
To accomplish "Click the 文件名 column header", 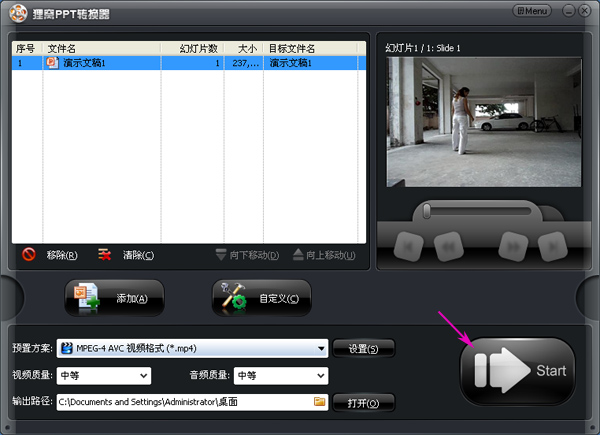I will (101, 49).
